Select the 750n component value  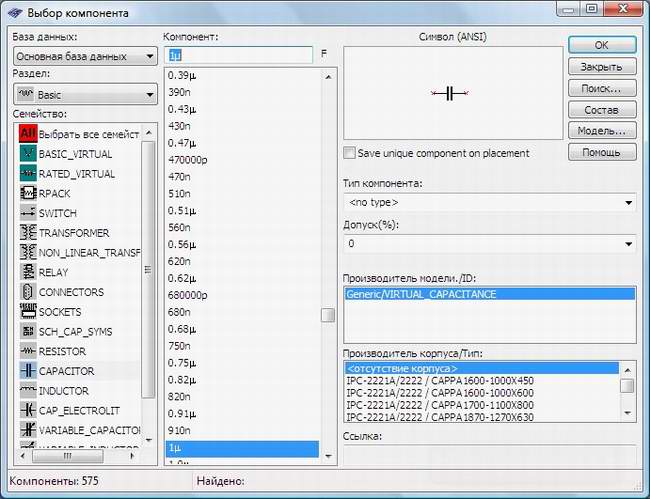click(x=179, y=346)
